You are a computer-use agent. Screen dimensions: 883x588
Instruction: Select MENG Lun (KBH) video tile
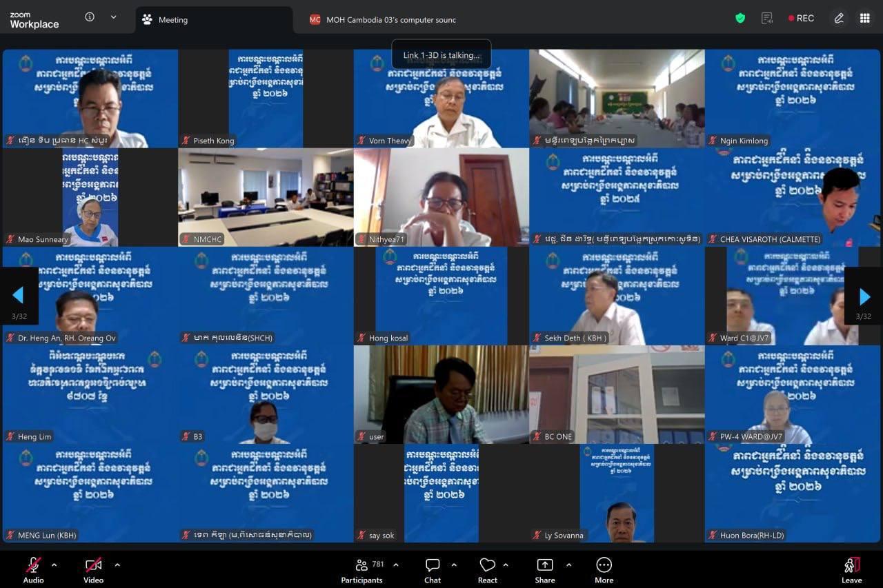tap(90, 493)
